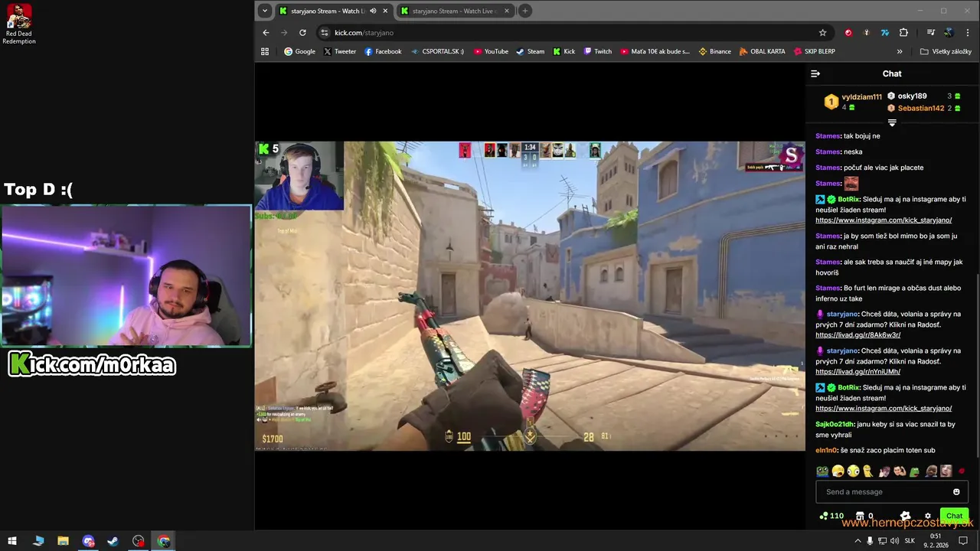Open the livad.gg/r/nYniUMh link
This screenshot has height=551, width=980.
(857, 372)
